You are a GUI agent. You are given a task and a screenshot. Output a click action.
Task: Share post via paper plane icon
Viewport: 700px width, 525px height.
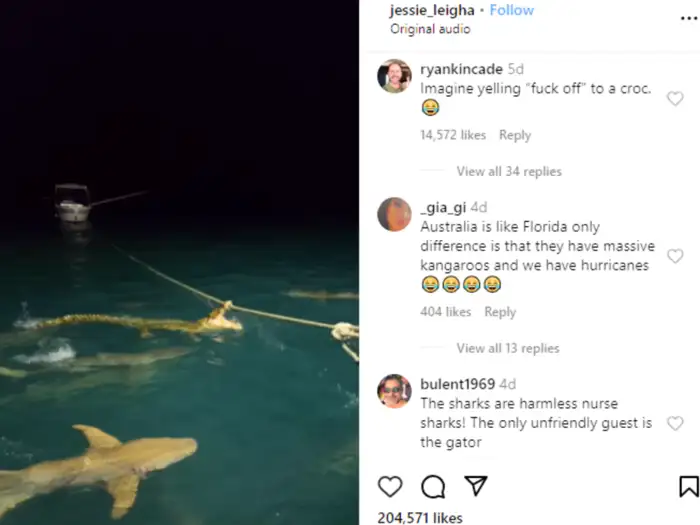coord(476,487)
